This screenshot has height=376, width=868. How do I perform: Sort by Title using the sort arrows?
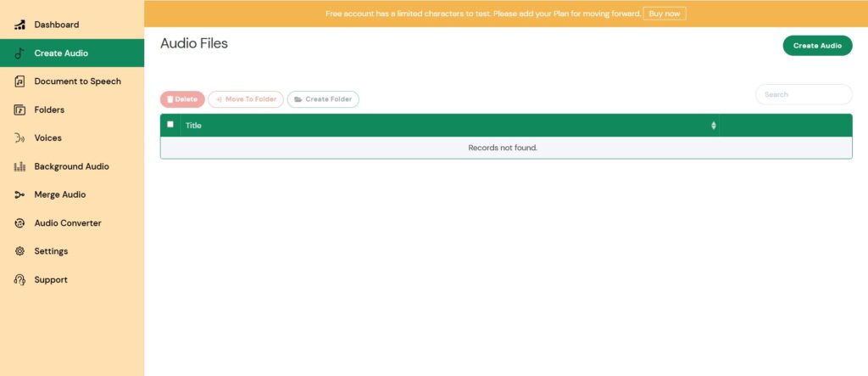(x=714, y=126)
